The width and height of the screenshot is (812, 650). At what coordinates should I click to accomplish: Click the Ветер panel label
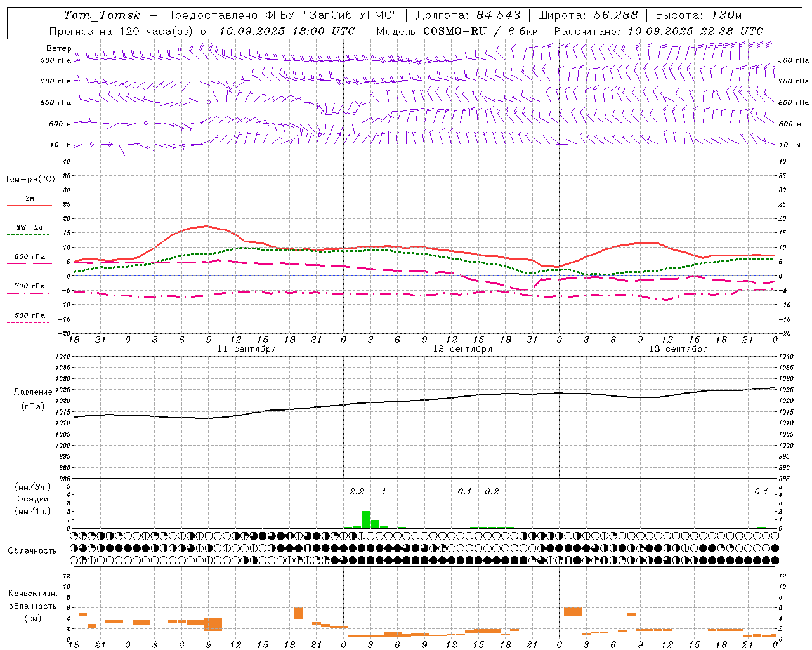tap(59, 48)
